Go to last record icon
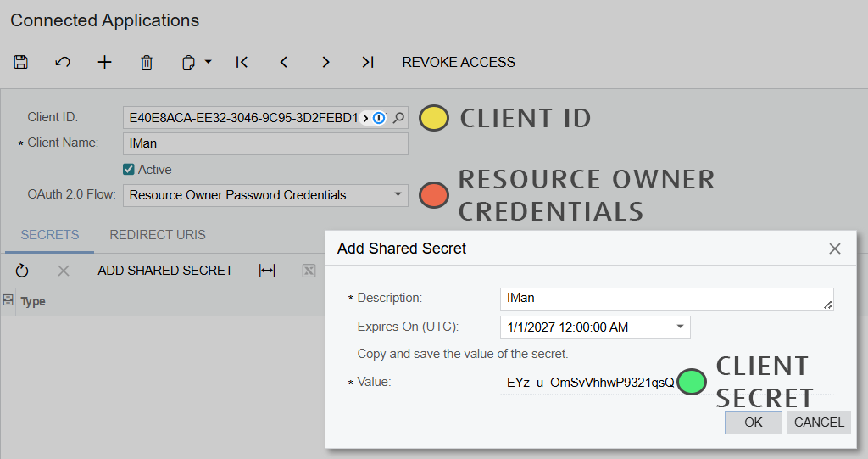This screenshot has width=868, height=459. point(367,62)
